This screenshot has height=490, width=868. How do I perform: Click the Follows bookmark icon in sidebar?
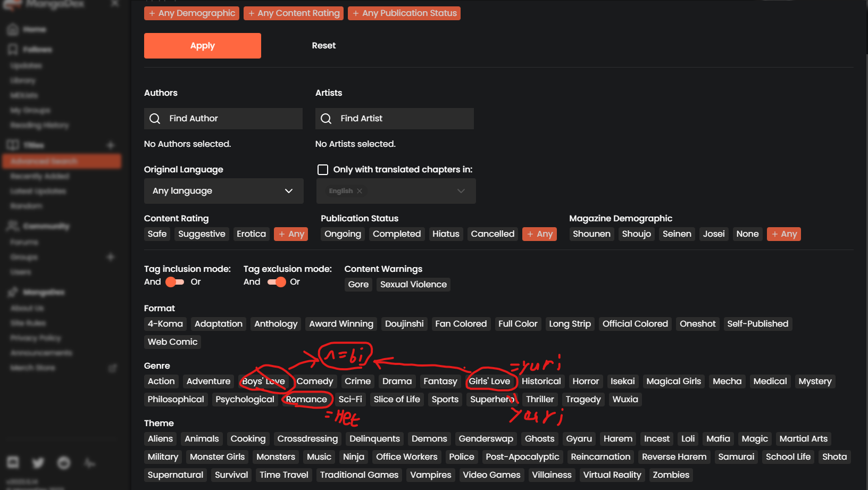coord(13,49)
